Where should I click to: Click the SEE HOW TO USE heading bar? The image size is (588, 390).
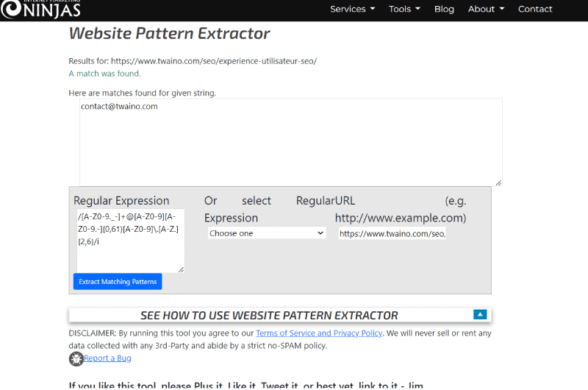click(280, 315)
